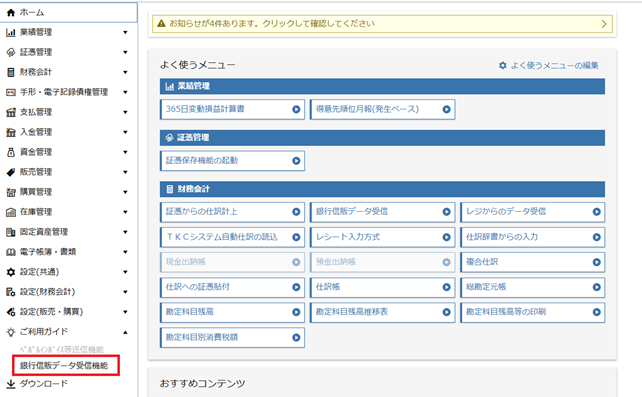Click the 業績管理 chart icon in sidebar

tap(11, 32)
